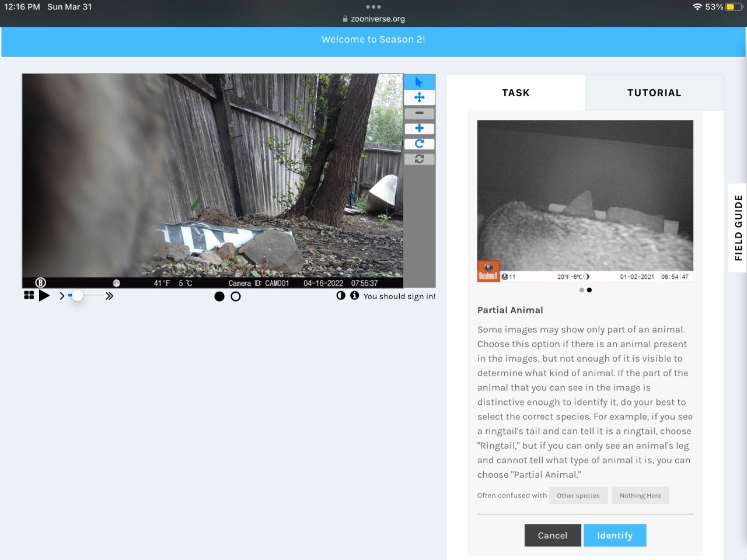Tap the padlock icon beside zooniverse.org
This screenshot has height=560, width=747.
click(345, 19)
